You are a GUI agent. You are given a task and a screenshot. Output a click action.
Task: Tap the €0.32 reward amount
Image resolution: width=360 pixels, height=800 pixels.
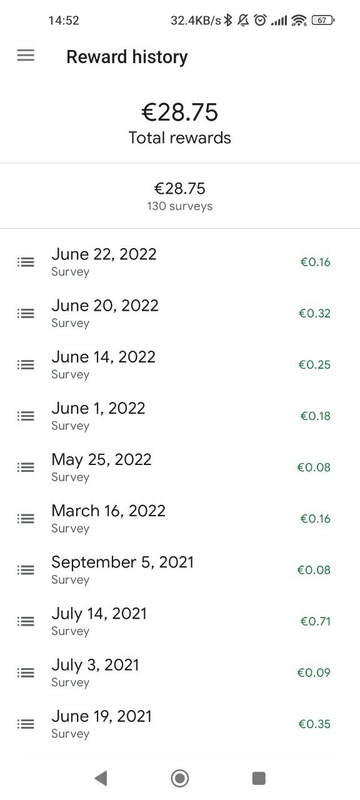coord(314,313)
